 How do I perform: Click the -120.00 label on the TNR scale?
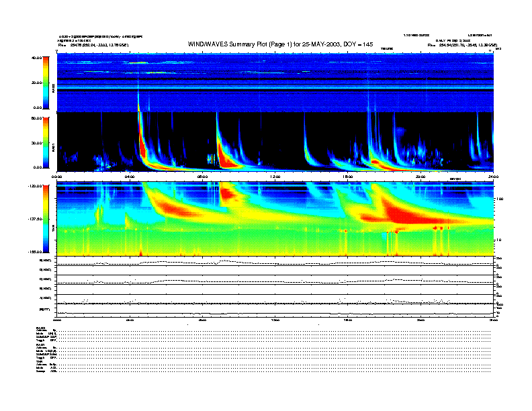click(35, 186)
